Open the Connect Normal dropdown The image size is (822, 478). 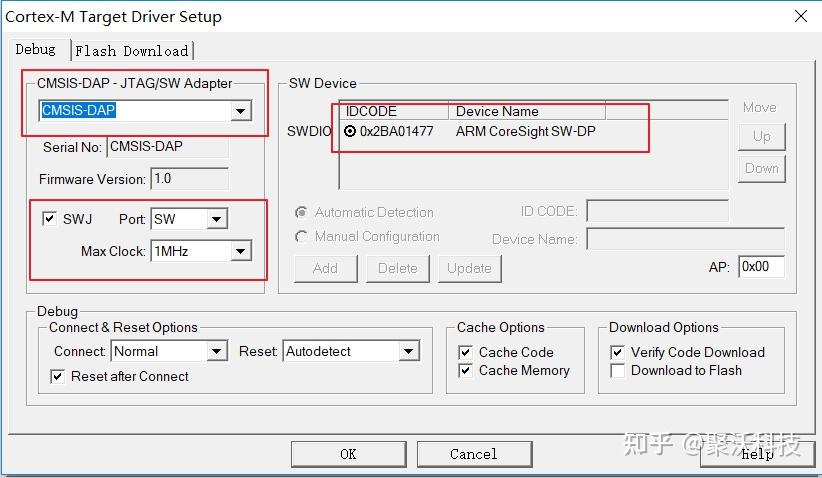217,351
